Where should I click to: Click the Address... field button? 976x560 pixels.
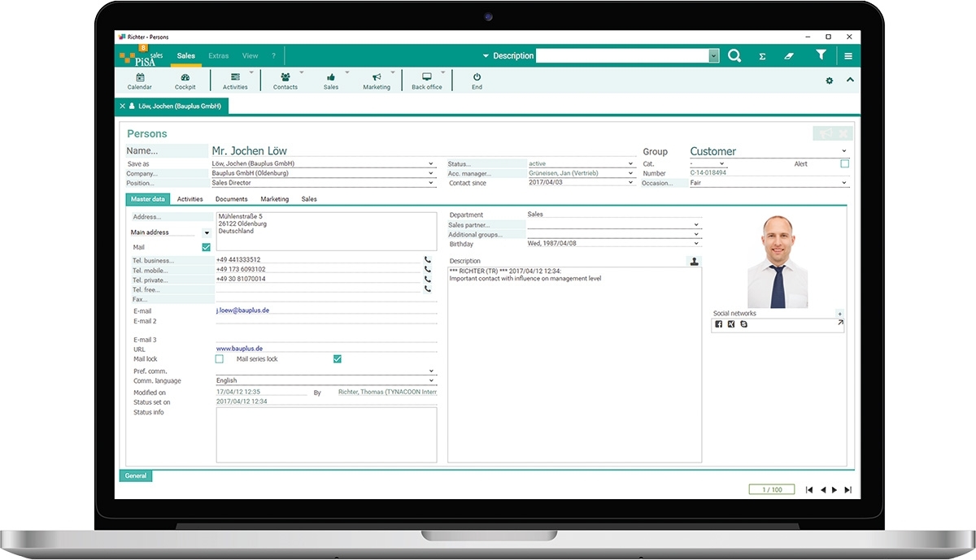(172, 217)
